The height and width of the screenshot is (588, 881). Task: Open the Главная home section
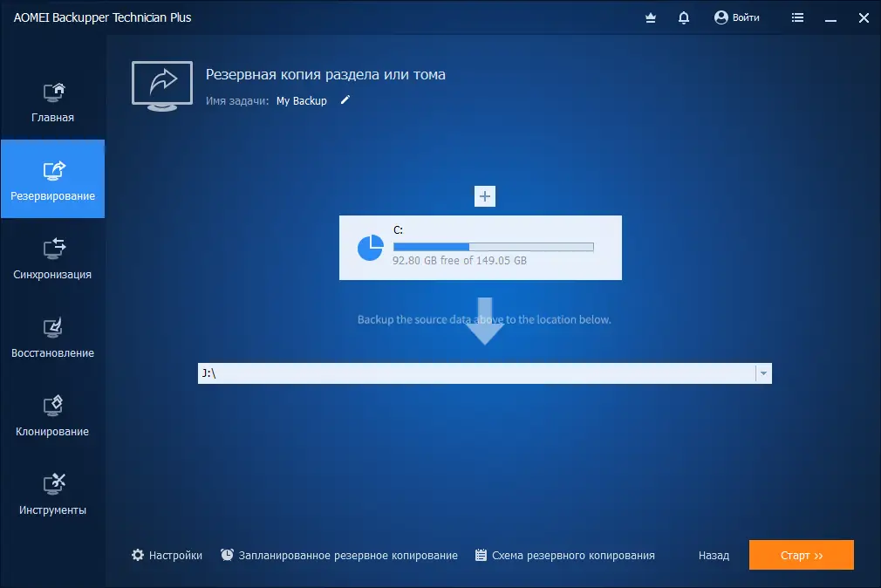[53, 102]
